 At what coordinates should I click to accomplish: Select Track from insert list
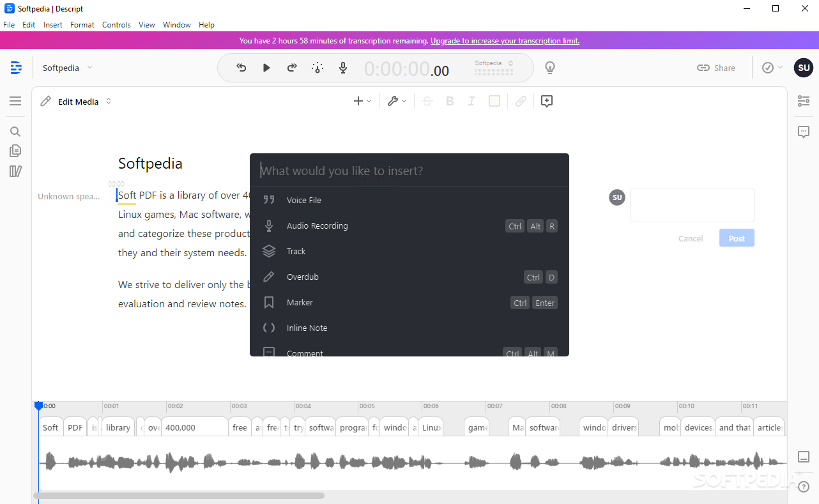pyautogui.click(x=409, y=251)
